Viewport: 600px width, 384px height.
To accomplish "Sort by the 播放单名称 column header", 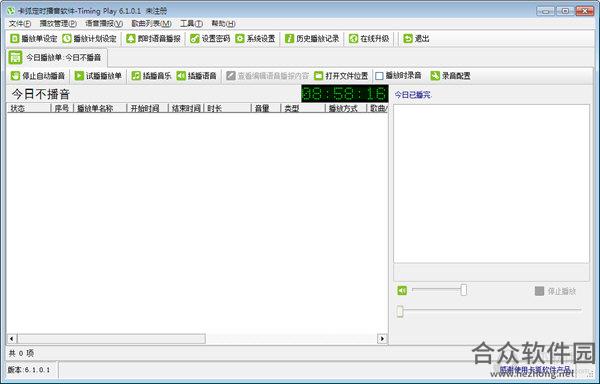I will pyautogui.click(x=99, y=108).
